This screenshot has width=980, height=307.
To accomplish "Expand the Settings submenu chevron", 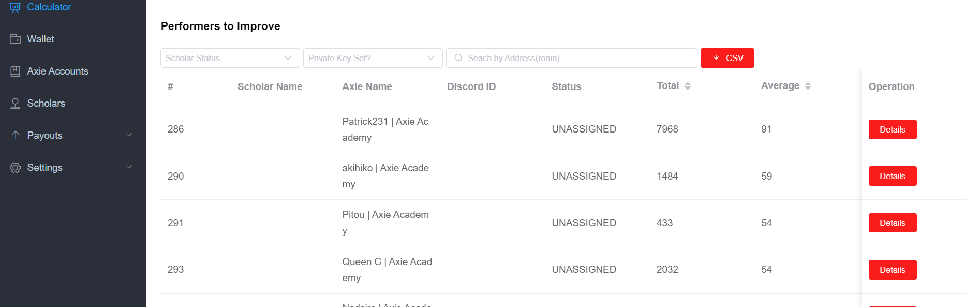I will 129,167.
